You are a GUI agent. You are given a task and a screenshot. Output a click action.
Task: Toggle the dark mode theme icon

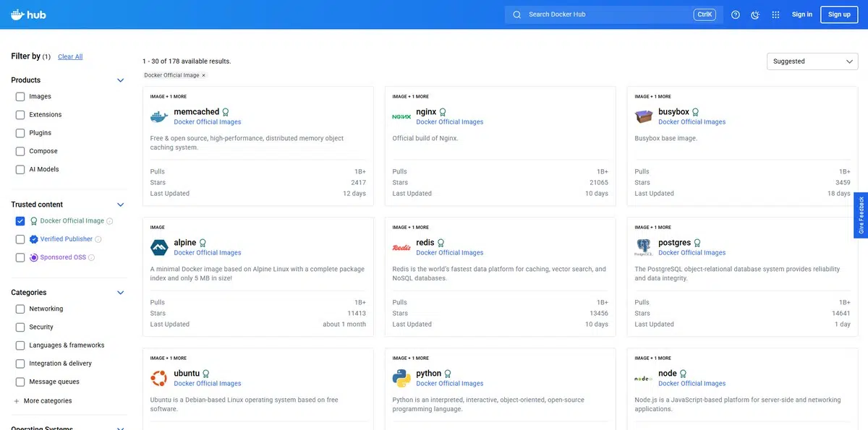755,14
